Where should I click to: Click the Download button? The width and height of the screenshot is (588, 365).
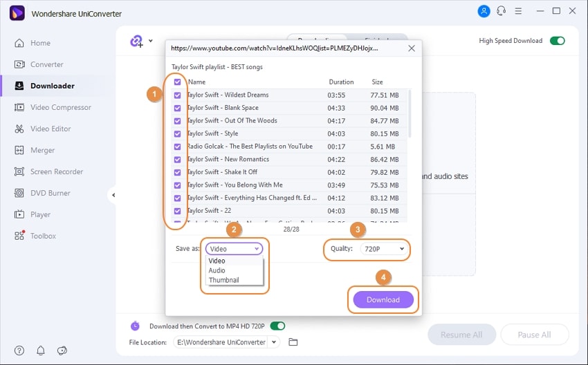coord(383,300)
